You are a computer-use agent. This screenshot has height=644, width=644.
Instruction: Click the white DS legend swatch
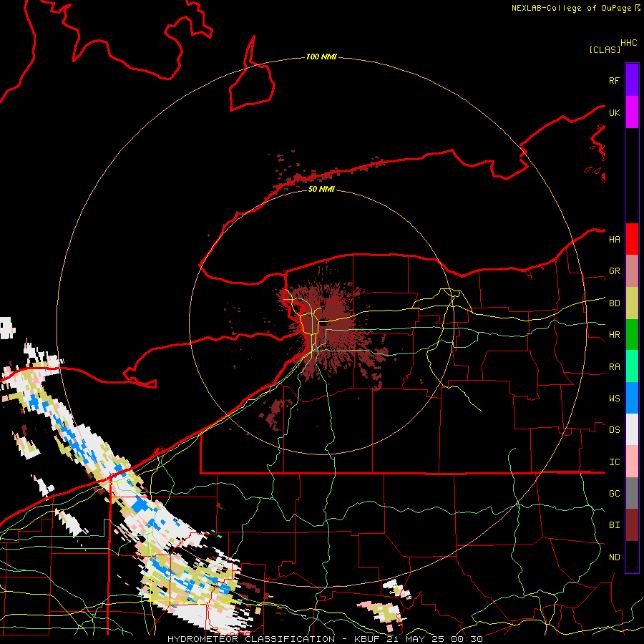pyautogui.click(x=632, y=429)
